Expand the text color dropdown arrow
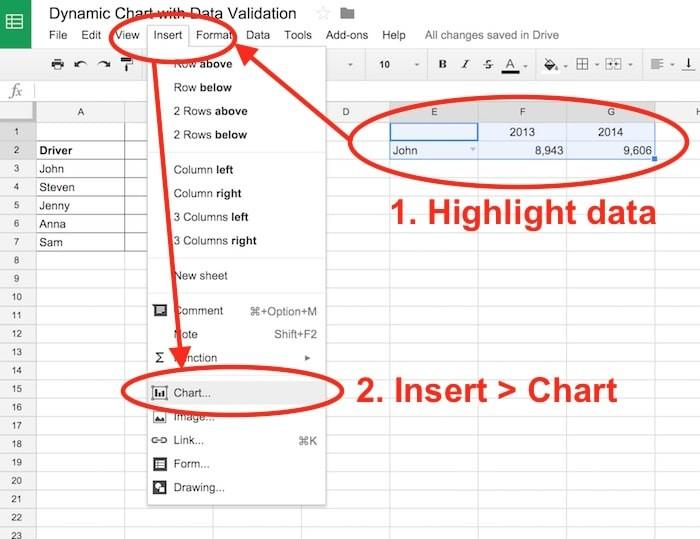The height and width of the screenshot is (539, 700). (x=525, y=66)
